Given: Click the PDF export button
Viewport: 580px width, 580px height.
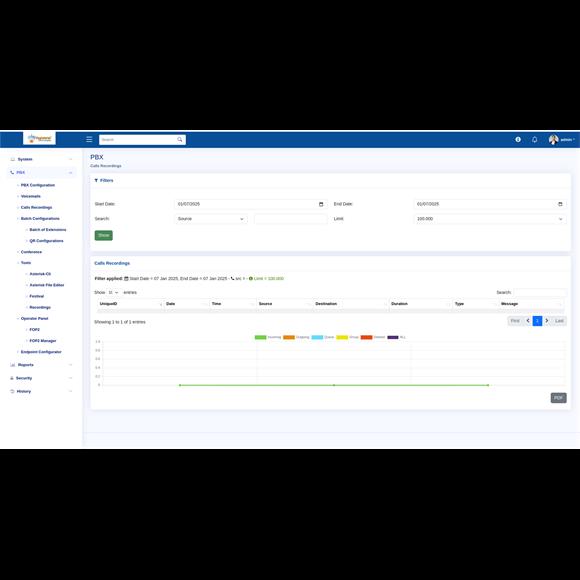Looking at the screenshot, I should [558, 398].
